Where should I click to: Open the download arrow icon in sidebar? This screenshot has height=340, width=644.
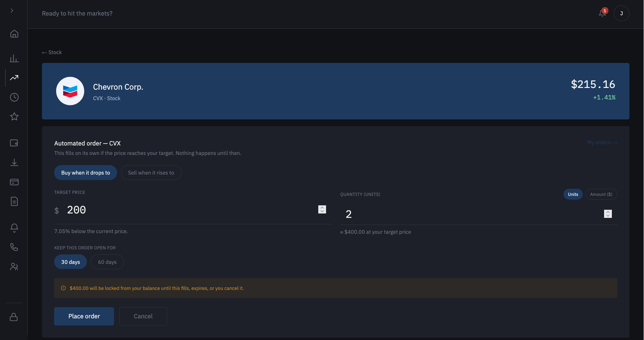pos(14,162)
